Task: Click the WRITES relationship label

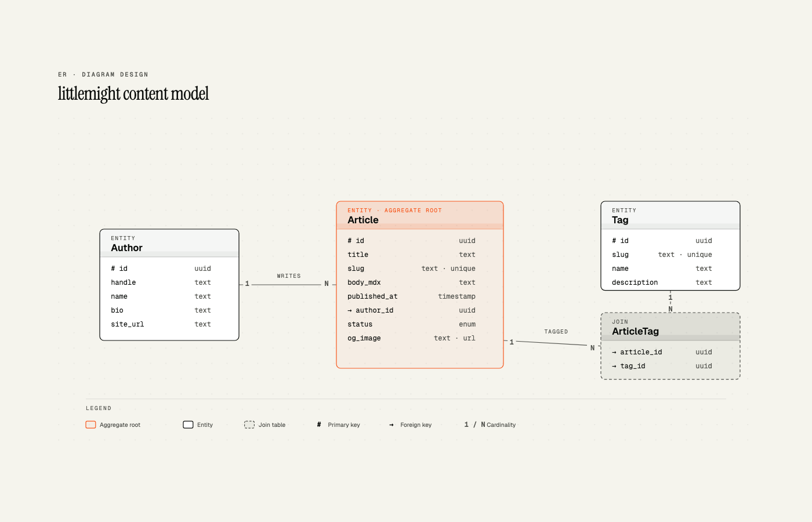Action: pos(289,276)
